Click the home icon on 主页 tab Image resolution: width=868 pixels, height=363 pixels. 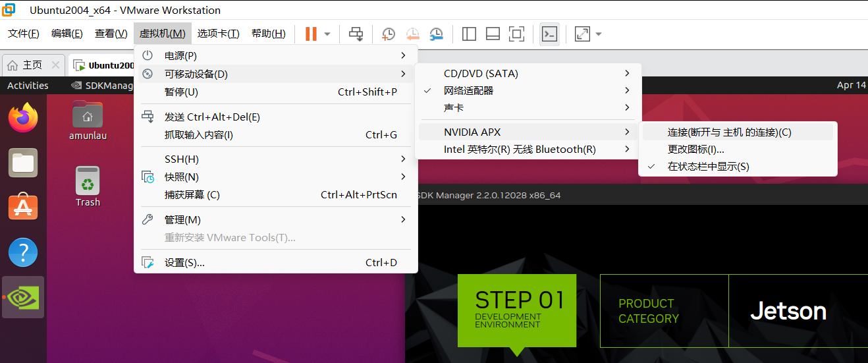point(12,65)
